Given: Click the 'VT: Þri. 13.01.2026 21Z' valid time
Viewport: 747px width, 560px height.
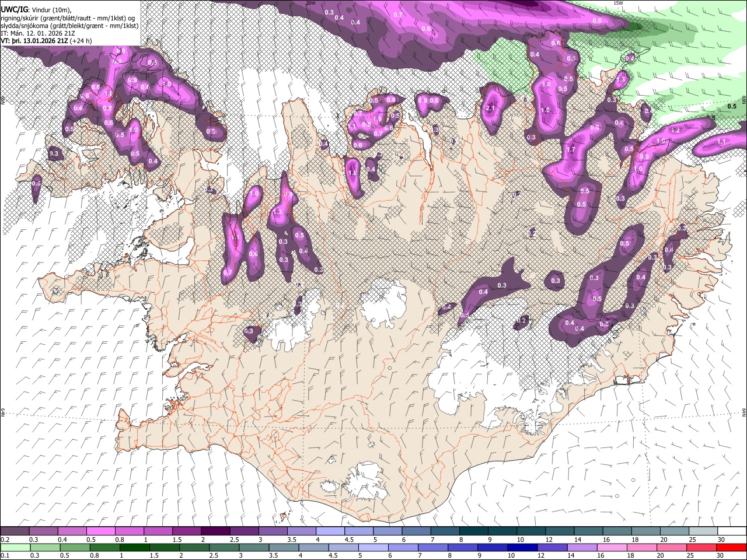Looking at the screenshot, I should [x=34, y=41].
